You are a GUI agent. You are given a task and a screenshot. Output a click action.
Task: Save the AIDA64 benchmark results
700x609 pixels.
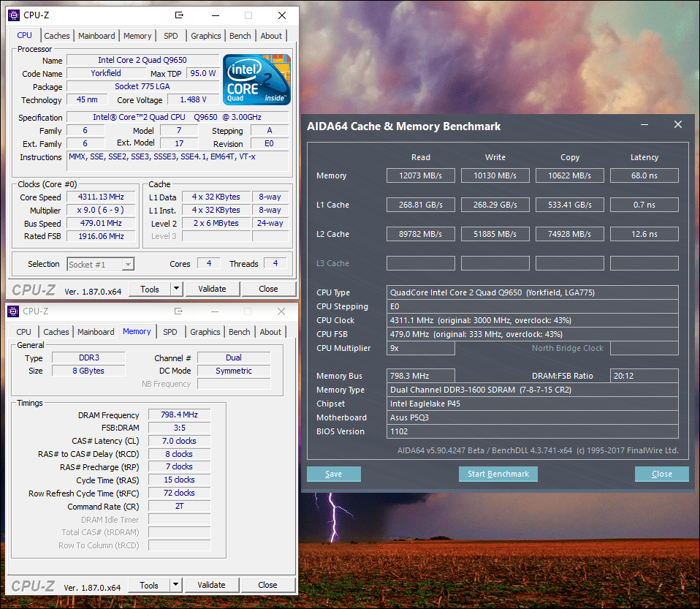[333, 474]
